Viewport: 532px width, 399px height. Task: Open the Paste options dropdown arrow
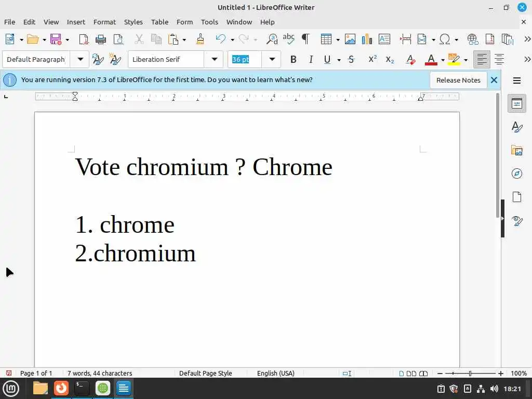[x=184, y=40]
